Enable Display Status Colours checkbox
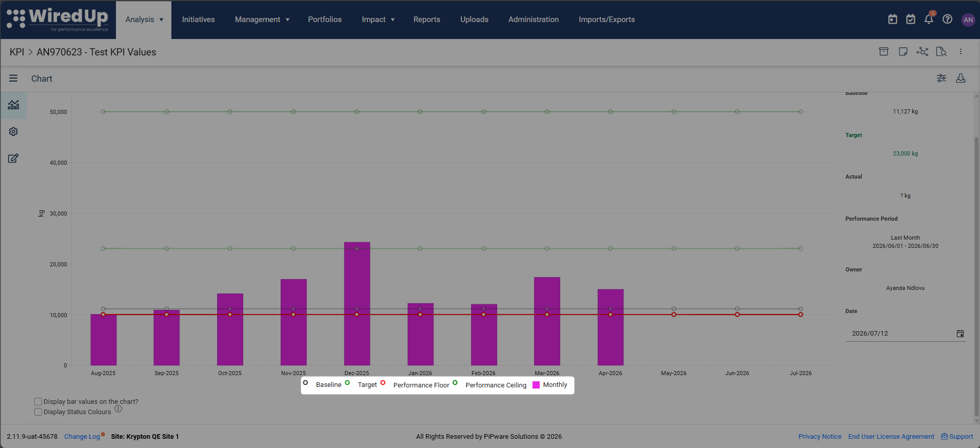This screenshot has width=980, height=448. (38, 412)
